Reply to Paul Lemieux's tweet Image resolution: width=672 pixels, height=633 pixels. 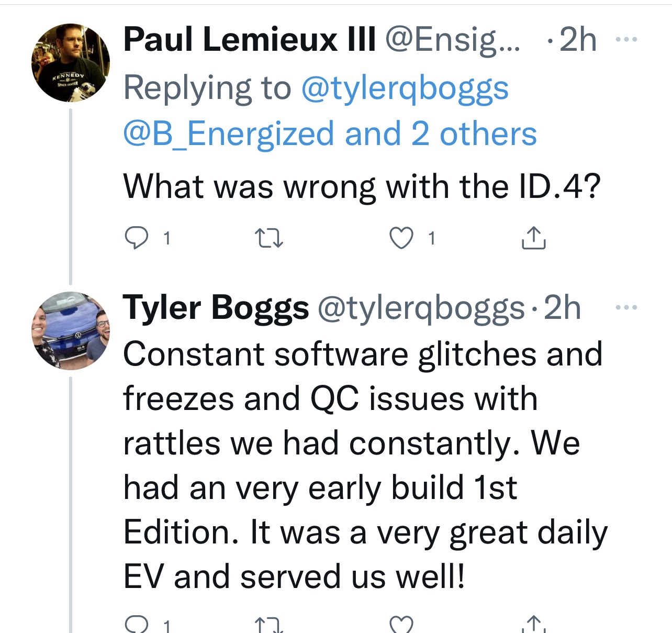[x=137, y=238]
